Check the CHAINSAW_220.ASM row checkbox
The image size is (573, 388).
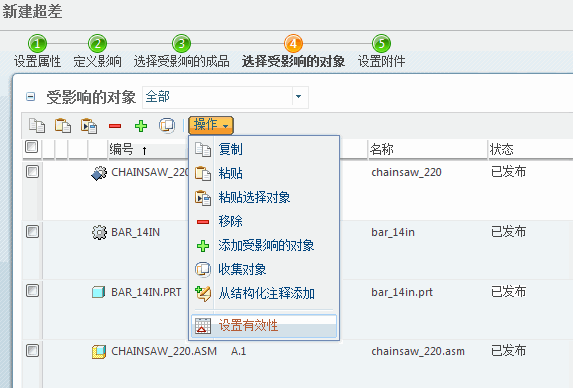(x=33, y=350)
